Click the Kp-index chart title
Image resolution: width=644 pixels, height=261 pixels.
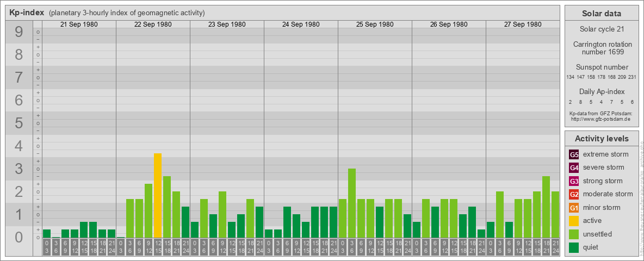coord(27,13)
